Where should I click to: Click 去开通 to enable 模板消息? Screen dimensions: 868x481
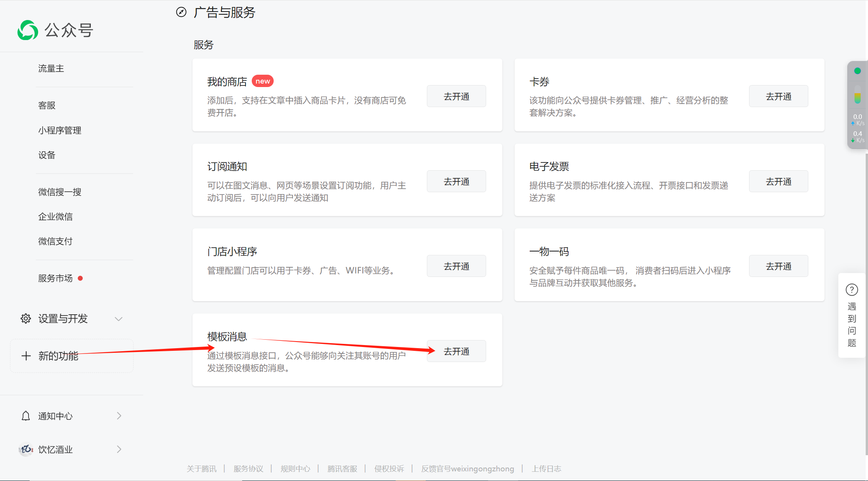(x=456, y=351)
